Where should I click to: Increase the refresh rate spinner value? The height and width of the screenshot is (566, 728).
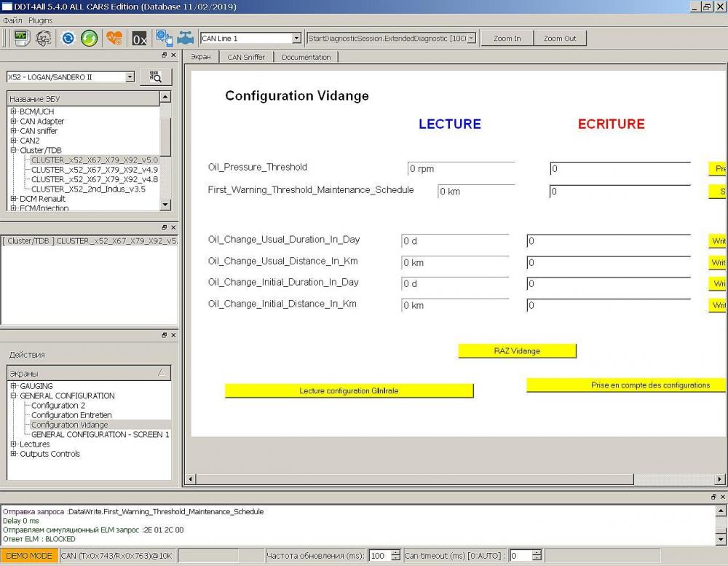click(395, 552)
